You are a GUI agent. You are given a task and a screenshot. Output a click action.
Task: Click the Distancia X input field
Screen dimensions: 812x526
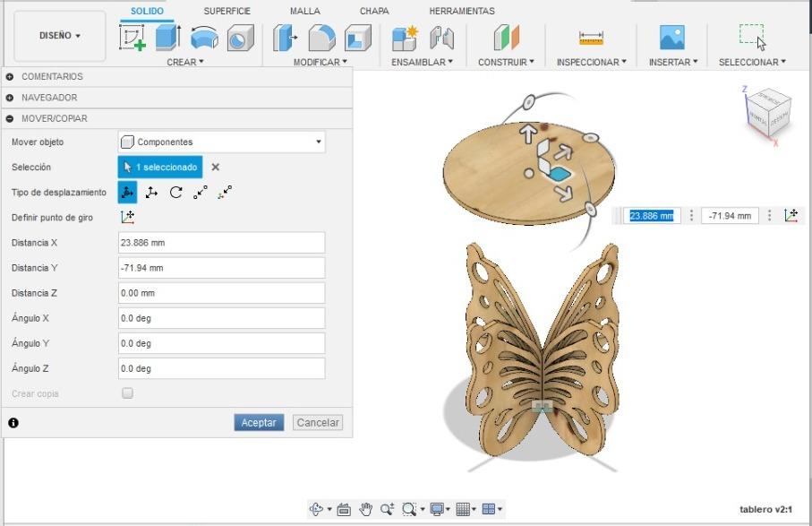tap(222, 243)
